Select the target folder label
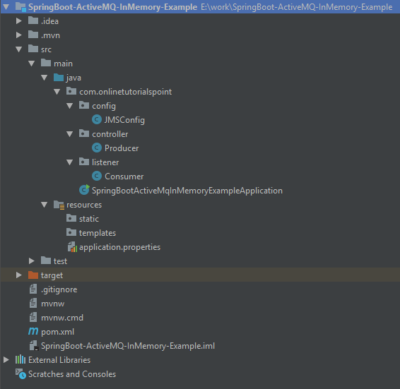This screenshot has width=400, height=389. click(x=52, y=276)
